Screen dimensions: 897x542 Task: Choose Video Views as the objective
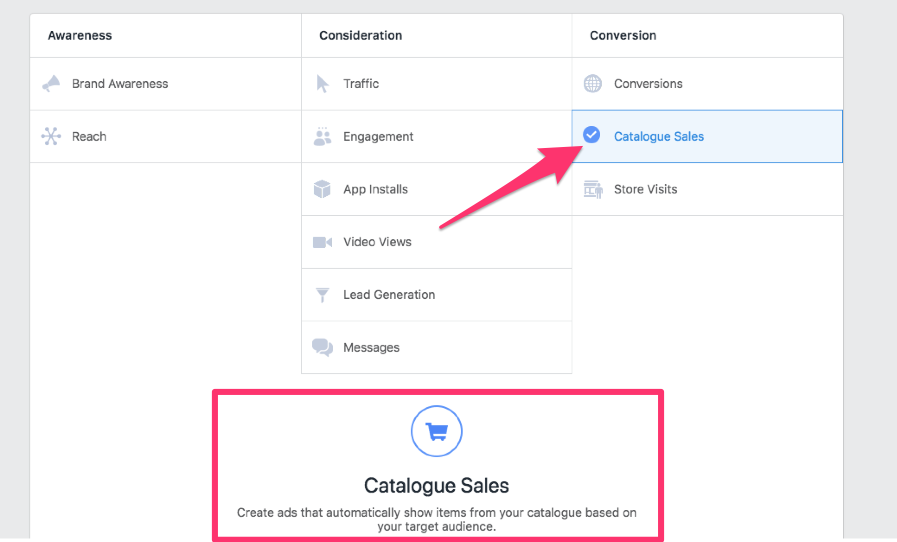click(x=377, y=242)
